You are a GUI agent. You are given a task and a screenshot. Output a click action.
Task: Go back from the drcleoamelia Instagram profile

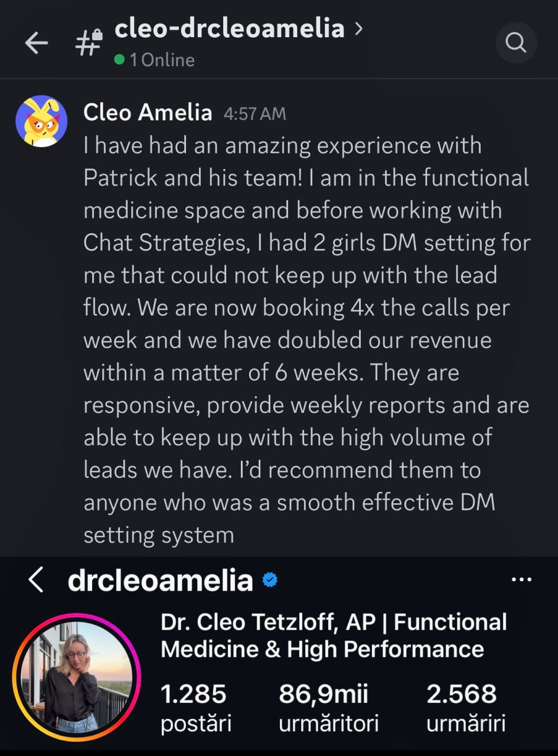click(36, 581)
